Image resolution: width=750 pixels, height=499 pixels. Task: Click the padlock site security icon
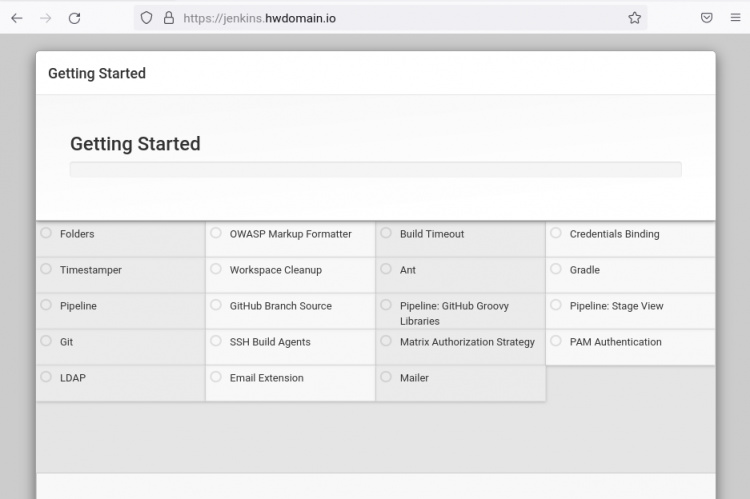click(x=168, y=18)
